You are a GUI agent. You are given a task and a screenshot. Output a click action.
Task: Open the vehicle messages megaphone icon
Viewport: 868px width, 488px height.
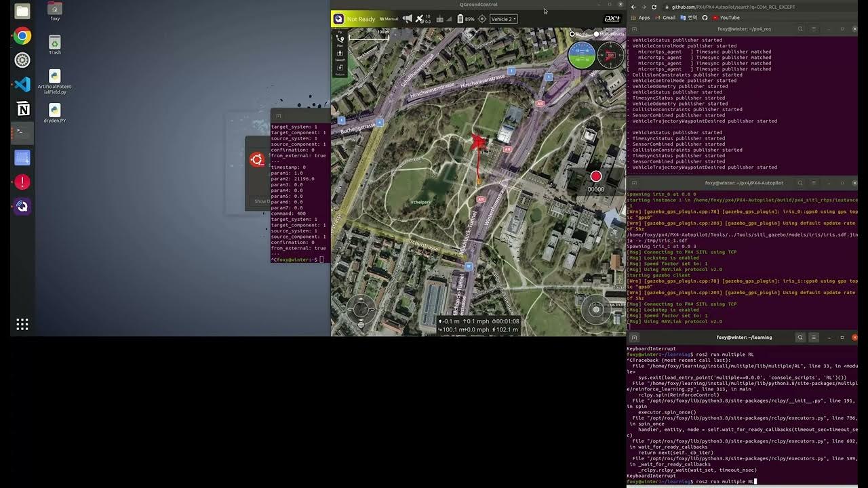[407, 19]
